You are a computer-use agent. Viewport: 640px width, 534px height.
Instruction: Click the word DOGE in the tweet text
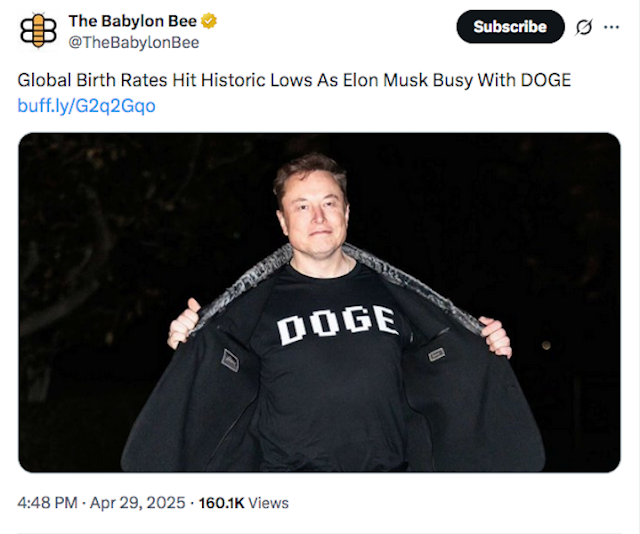(546, 80)
